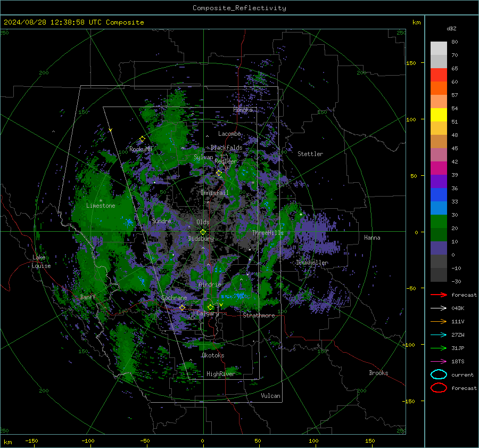Select the magenta 18TS arrow icon
Screen dimensions: 479x448
click(x=439, y=362)
